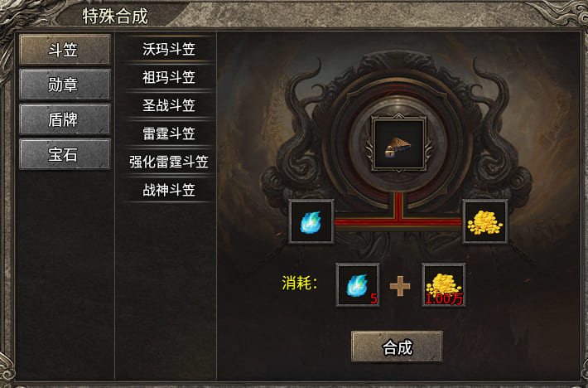588x388 pixels.
Task: Switch to the 勋章 category tab
Action: click(x=65, y=85)
